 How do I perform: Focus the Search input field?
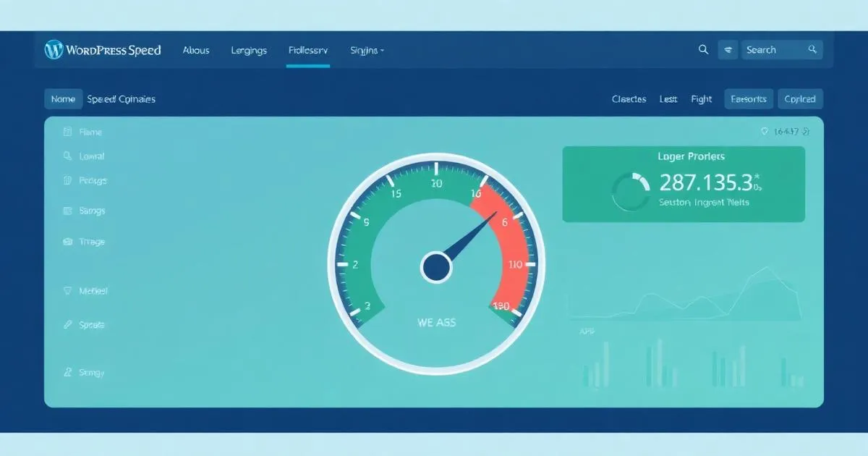[773, 50]
